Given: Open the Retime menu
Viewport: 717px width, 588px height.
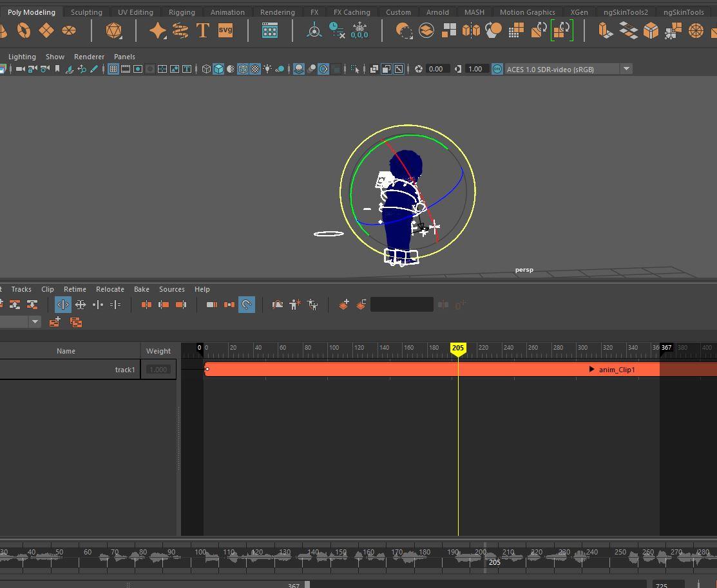Looking at the screenshot, I should pos(75,289).
